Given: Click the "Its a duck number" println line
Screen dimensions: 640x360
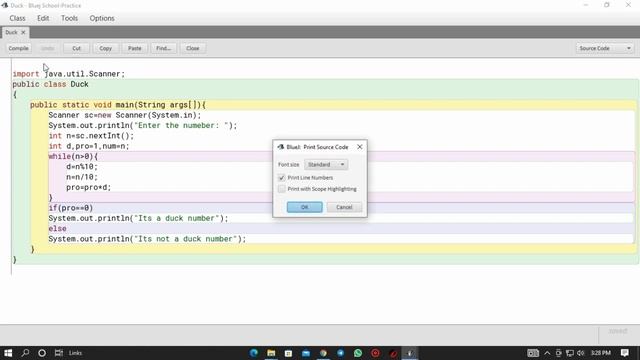Looking at the screenshot, I should pyautogui.click(x=138, y=218).
